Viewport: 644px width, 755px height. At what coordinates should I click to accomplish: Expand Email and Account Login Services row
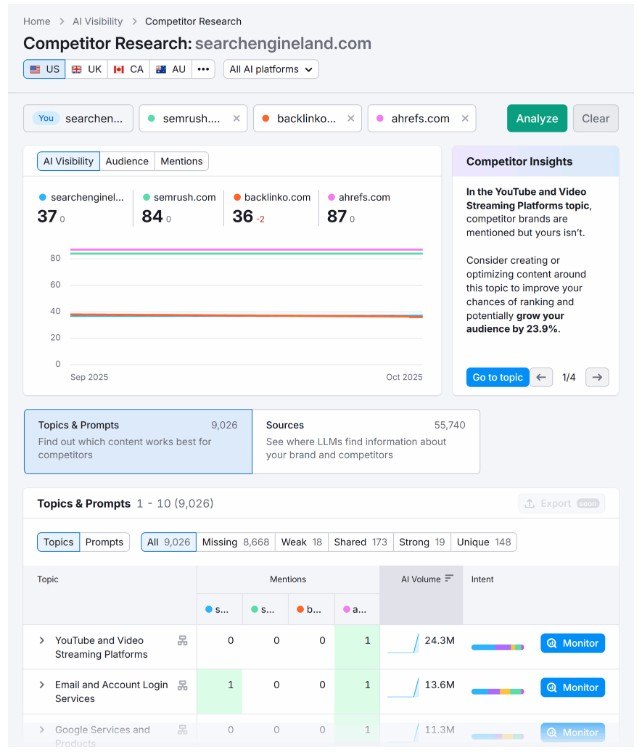coord(41,685)
